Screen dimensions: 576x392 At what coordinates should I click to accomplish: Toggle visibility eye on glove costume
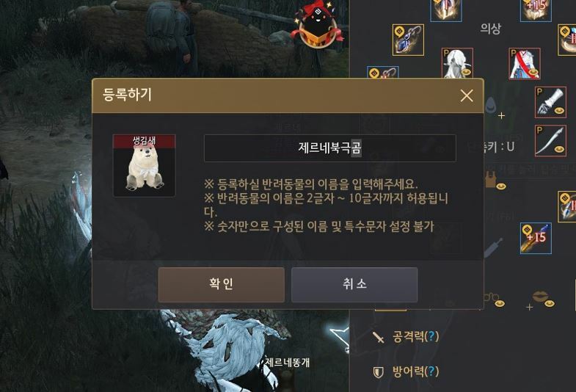point(559,111)
